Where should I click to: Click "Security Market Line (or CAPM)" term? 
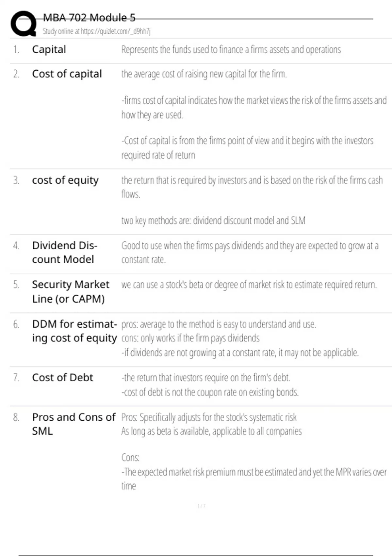pos(71,291)
